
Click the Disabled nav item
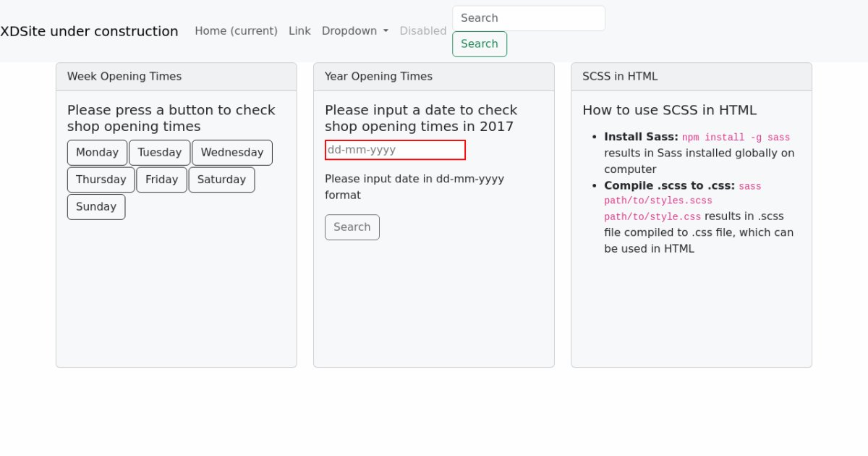pos(422,31)
